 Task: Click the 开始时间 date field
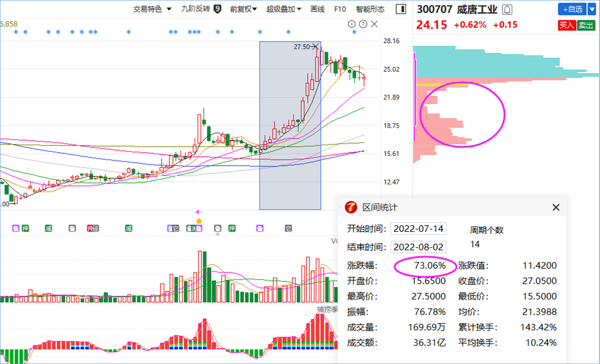[418, 229]
